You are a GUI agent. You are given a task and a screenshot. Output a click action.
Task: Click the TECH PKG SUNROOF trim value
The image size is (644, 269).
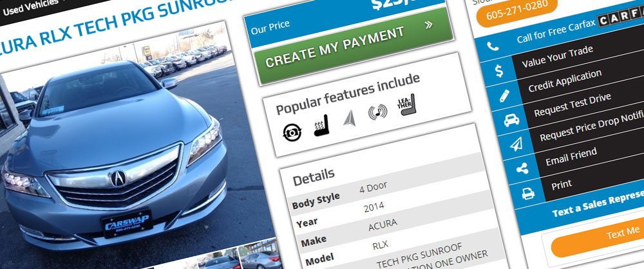[x=419, y=255]
